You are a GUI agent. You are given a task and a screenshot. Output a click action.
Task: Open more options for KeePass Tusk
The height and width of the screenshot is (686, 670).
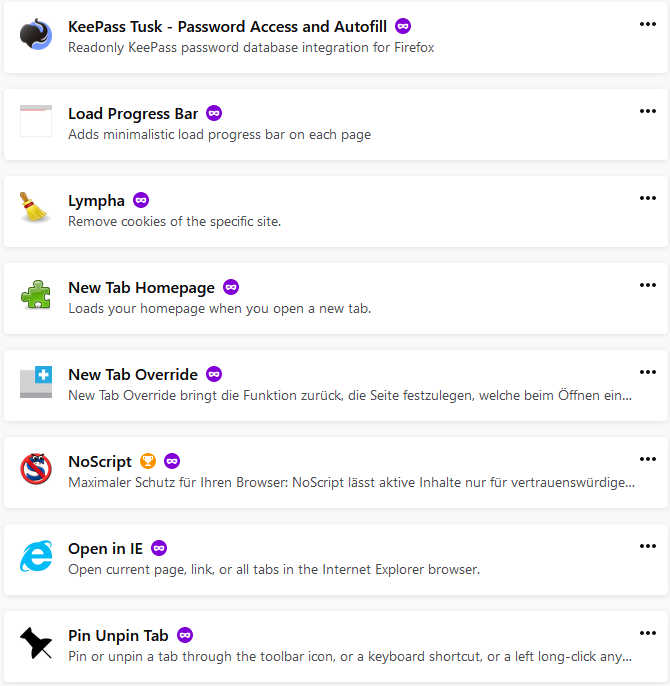[x=648, y=24]
